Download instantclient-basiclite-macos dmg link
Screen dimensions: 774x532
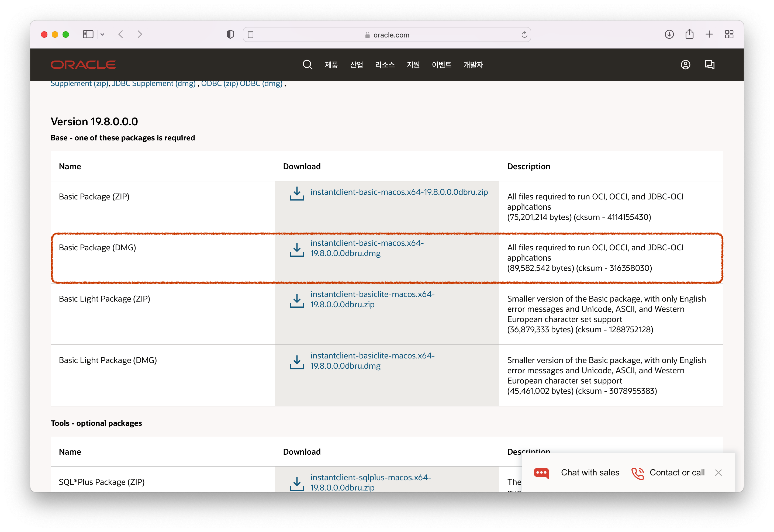(372, 361)
